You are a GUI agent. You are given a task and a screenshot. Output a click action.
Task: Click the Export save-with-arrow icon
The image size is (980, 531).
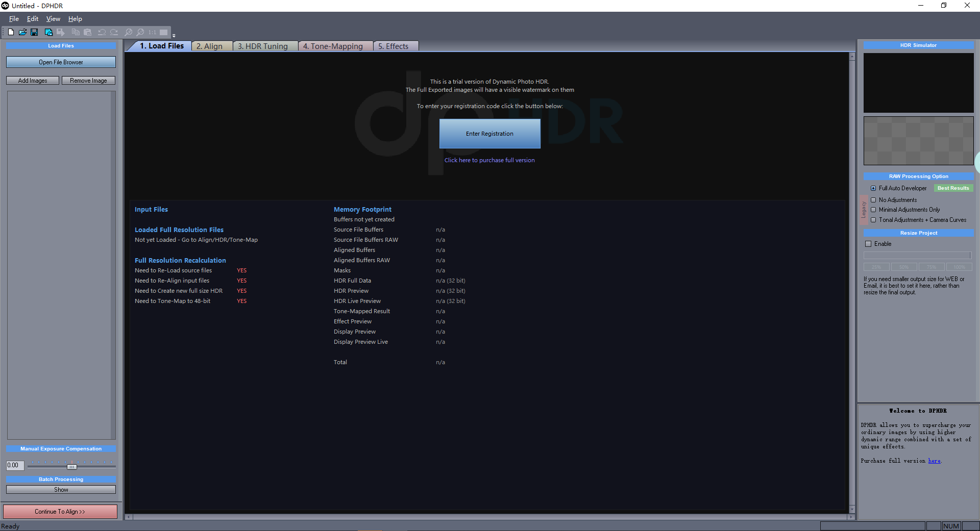pyautogui.click(x=61, y=32)
